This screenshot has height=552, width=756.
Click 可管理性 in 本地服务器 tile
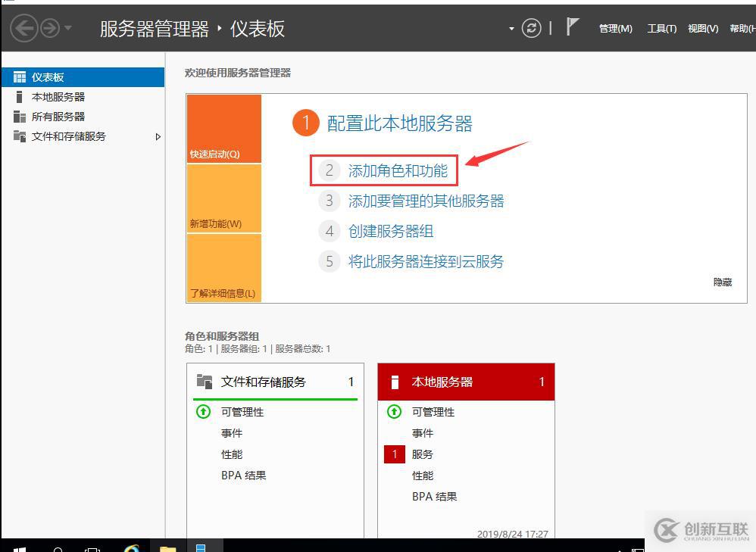pyautogui.click(x=433, y=412)
